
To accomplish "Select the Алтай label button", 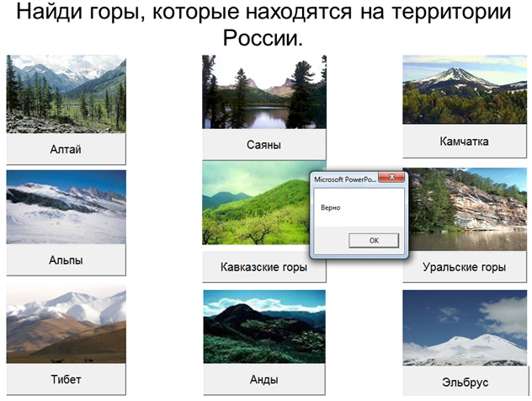I will tap(66, 149).
